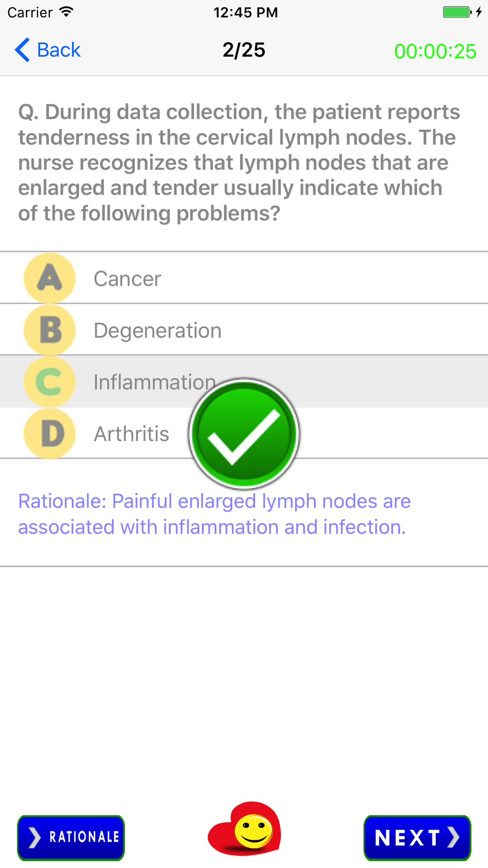Tap the battery icon in status bar
This screenshot has width=488, height=868.
(457, 12)
